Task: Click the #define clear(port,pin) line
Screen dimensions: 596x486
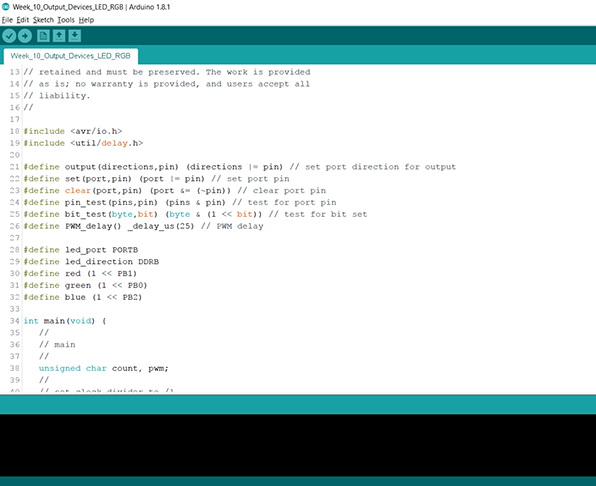Action: (x=174, y=190)
